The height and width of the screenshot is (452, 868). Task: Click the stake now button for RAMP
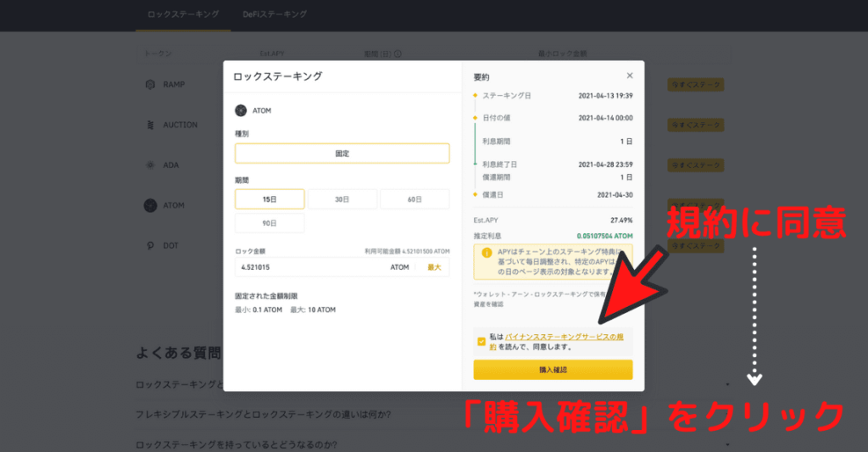tap(696, 85)
